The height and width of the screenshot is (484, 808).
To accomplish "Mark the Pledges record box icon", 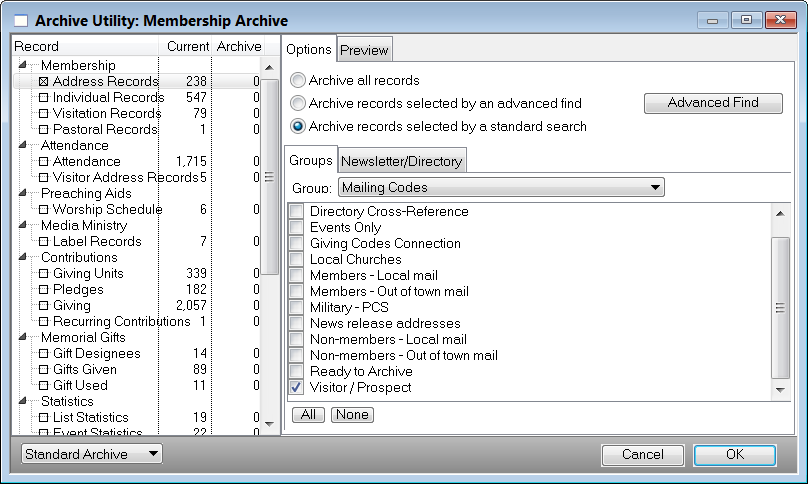I will (x=43, y=290).
